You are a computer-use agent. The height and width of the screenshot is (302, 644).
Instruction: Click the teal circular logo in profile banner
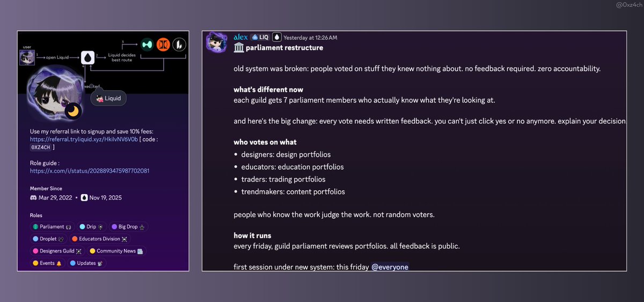pyautogui.click(x=147, y=45)
